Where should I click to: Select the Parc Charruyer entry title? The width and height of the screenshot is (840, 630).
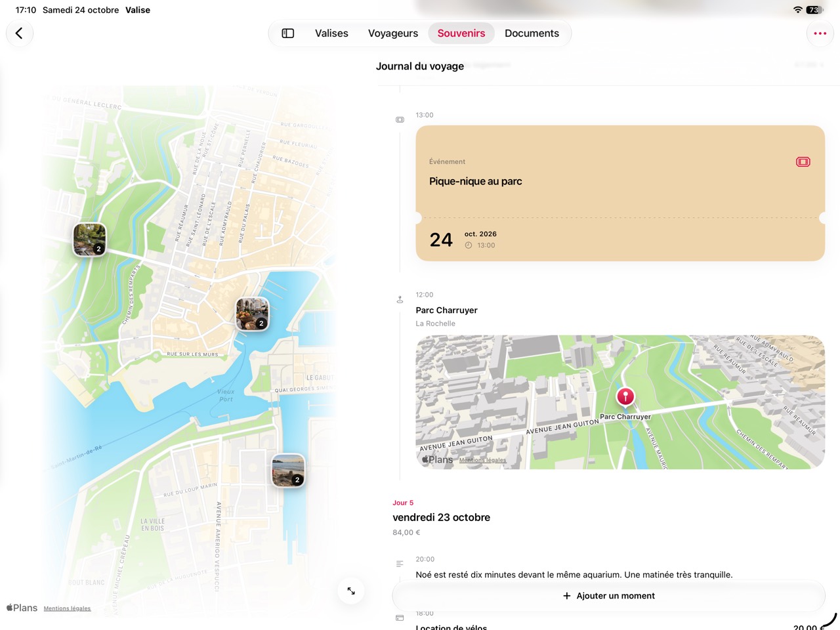[446, 310]
